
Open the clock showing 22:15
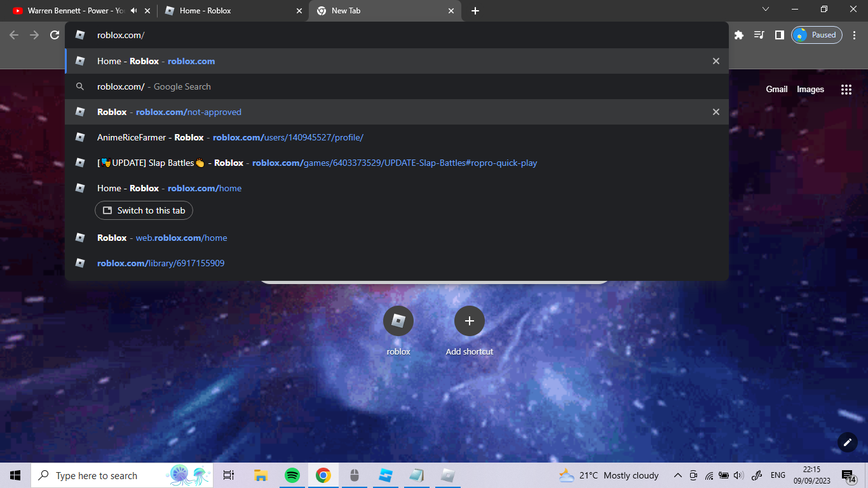click(811, 475)
